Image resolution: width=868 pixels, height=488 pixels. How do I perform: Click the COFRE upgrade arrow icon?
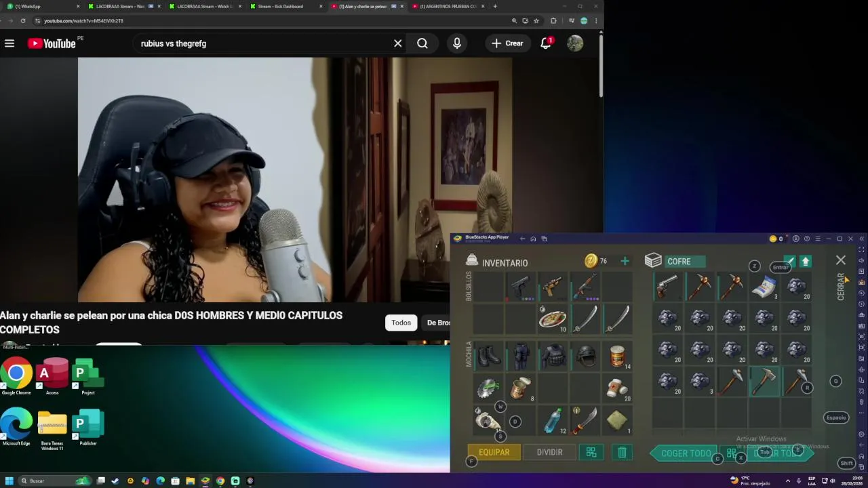(806, 261)
